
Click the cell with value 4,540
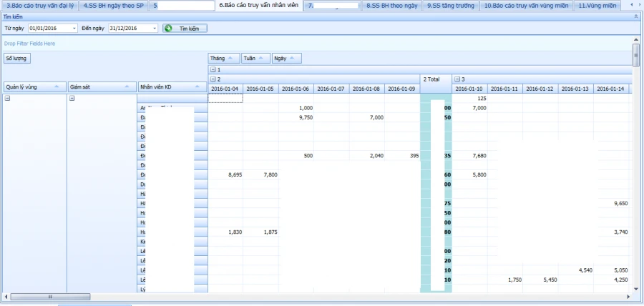575,270
